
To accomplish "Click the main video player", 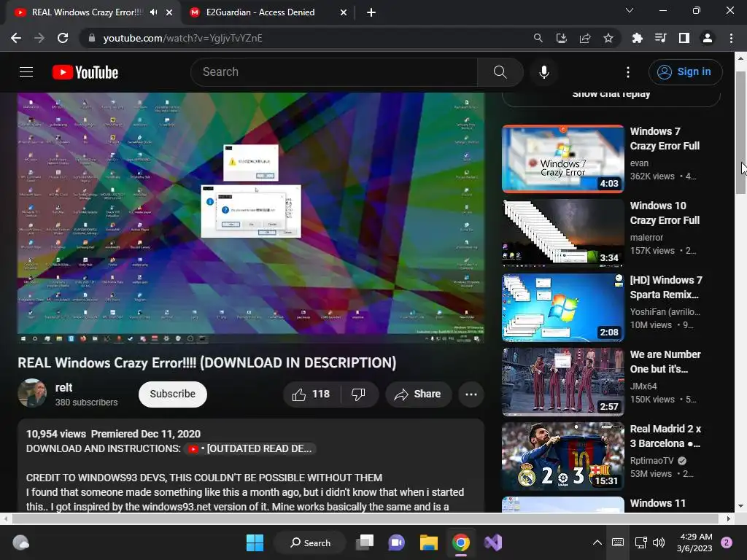I will pyautogui.click(x=251, y=217).
